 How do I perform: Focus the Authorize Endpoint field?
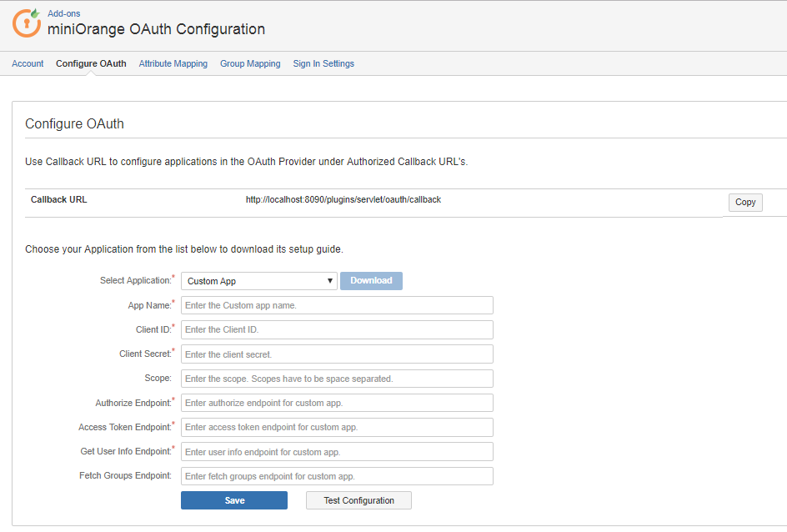338,403
